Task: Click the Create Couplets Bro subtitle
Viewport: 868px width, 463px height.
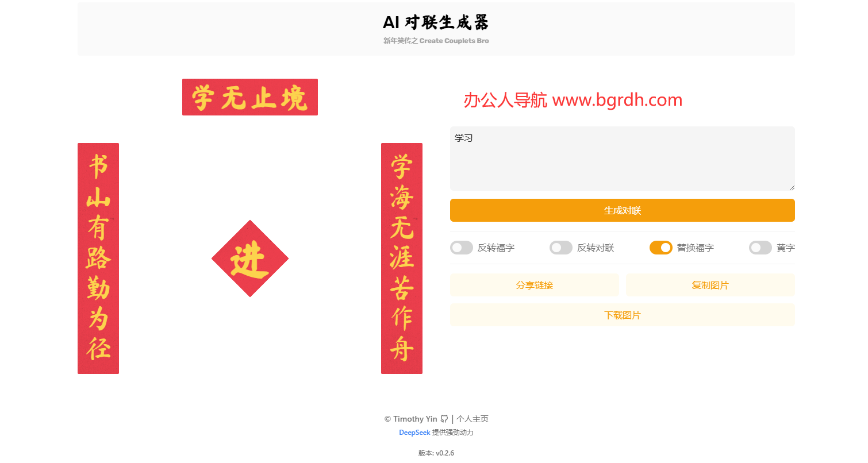Action: [x=435, y=40]
